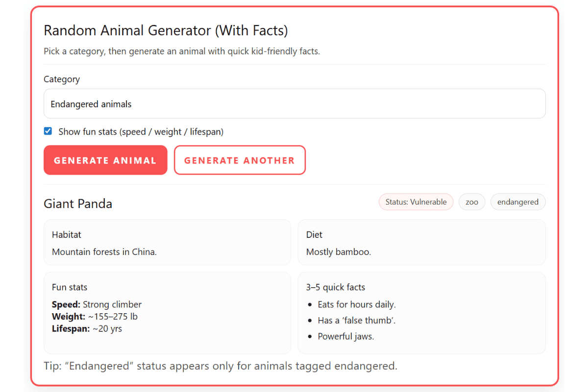
Task: Click the Random Animal Generator title
Action: click(x=166, y=30)
